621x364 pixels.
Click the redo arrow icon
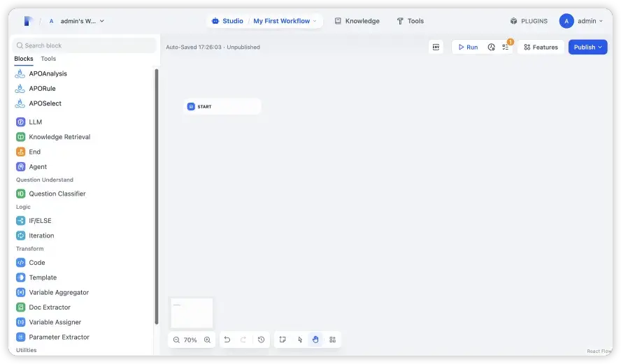click(x=243, y=340)
